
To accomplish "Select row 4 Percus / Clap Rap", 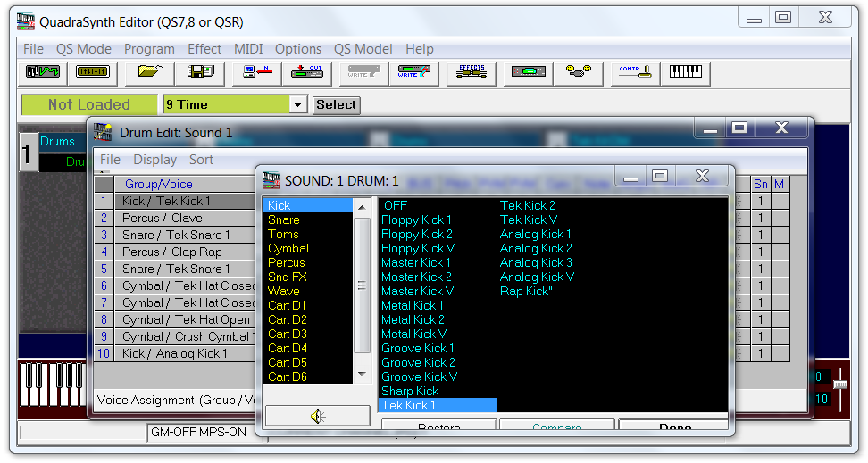I will [171, 252].
